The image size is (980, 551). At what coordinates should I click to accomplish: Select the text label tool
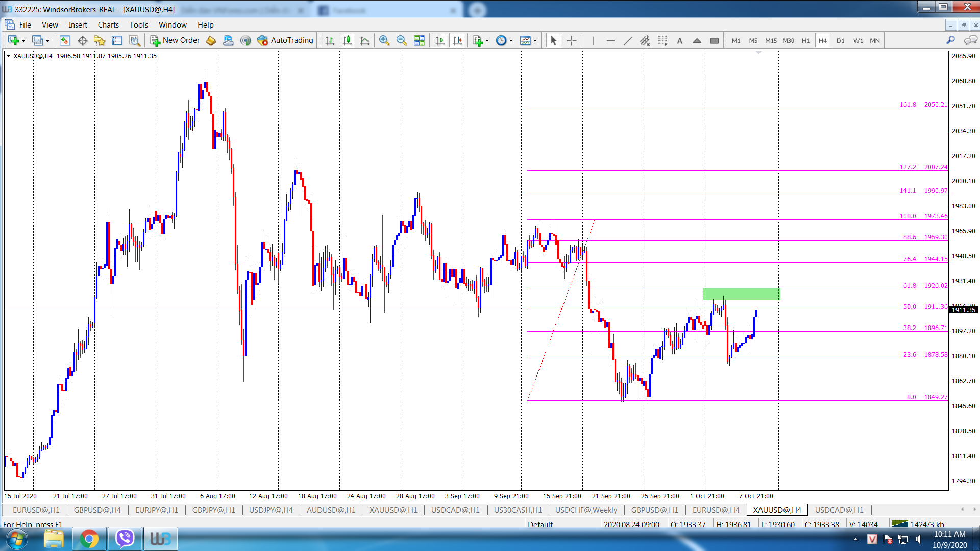pyautogui.click(x=680, y=40)
